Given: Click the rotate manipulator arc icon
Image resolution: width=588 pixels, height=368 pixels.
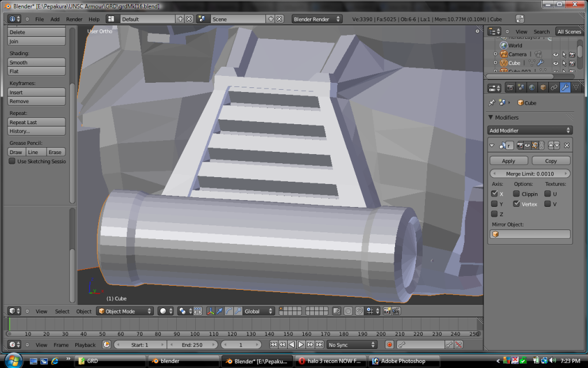Looking at the screenshot, I should coord(229,311).
